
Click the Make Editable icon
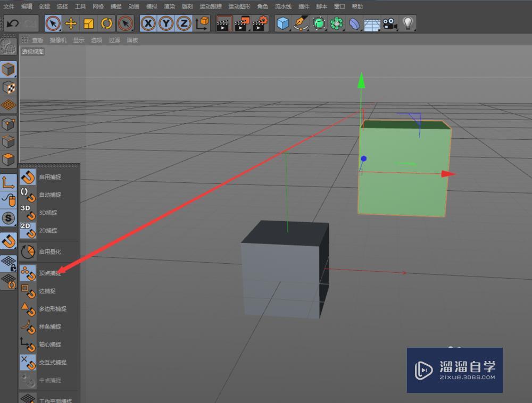[9, 47]
